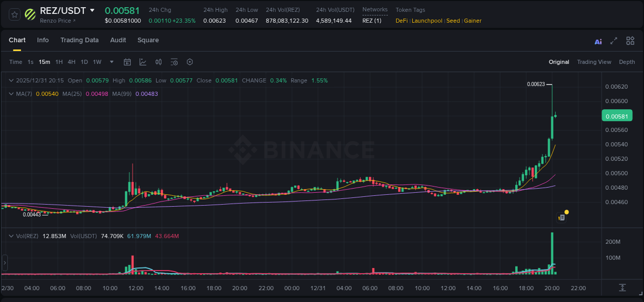Click the left scroll arrow on the volume panel
Viewport: 644px width, 302px height.
pos(5,263)
